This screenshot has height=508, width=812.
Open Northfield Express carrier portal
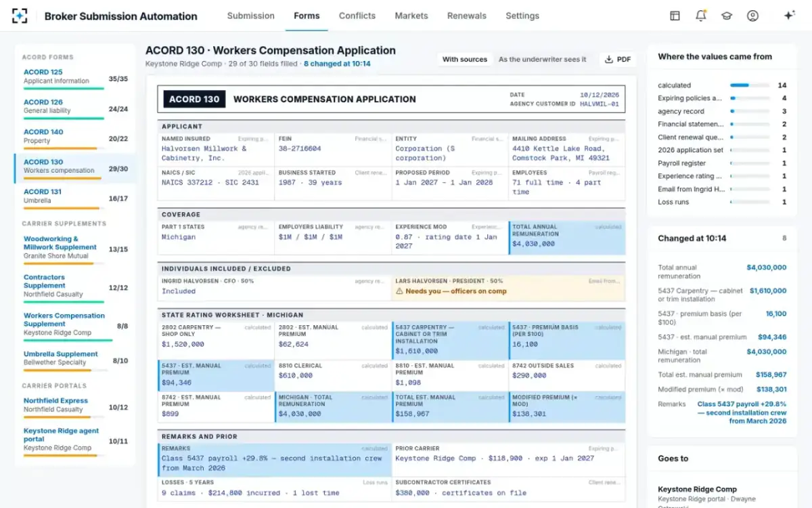click(75, 406)
